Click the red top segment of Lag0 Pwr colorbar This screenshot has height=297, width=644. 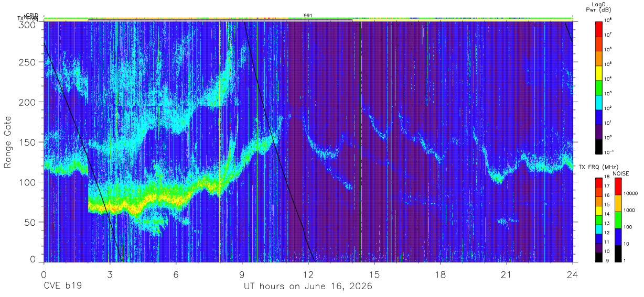pyautogui.click(x=599, y=28)
